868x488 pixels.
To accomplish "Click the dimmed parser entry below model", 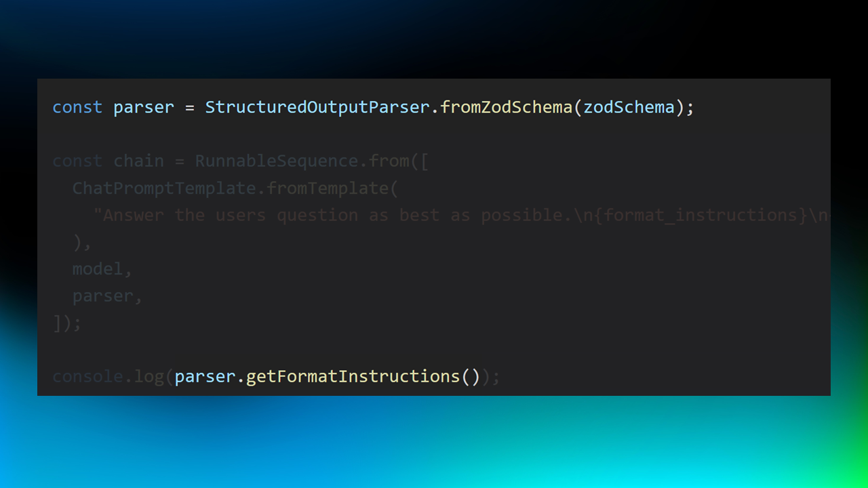I will click(103, 296).
